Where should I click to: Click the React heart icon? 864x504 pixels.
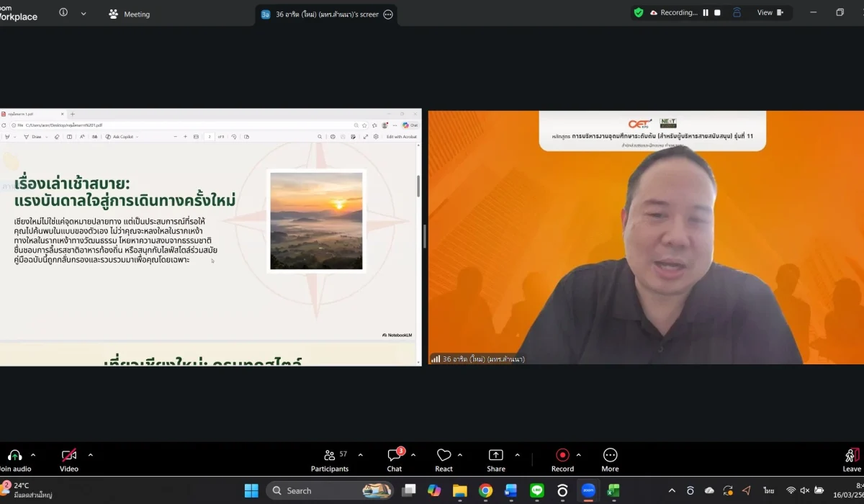(444, 458)
